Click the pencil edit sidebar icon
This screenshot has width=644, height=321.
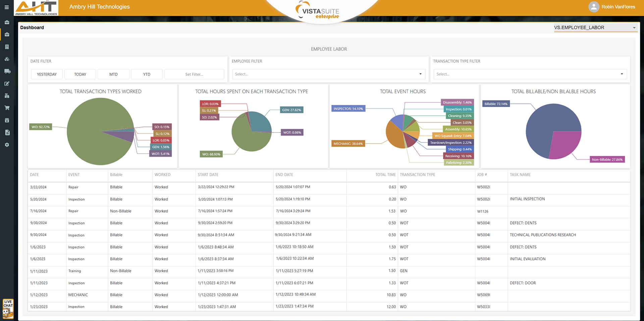click(x=7, y=84)
